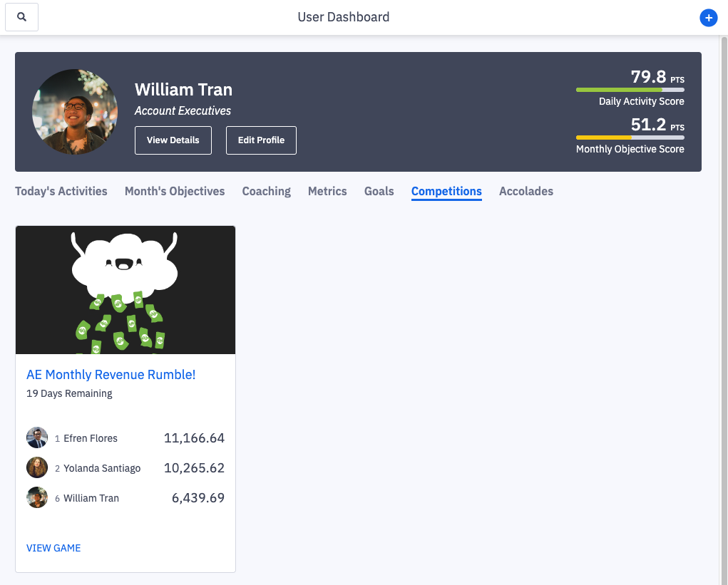Click the score 10,265.62

[194, 467]
